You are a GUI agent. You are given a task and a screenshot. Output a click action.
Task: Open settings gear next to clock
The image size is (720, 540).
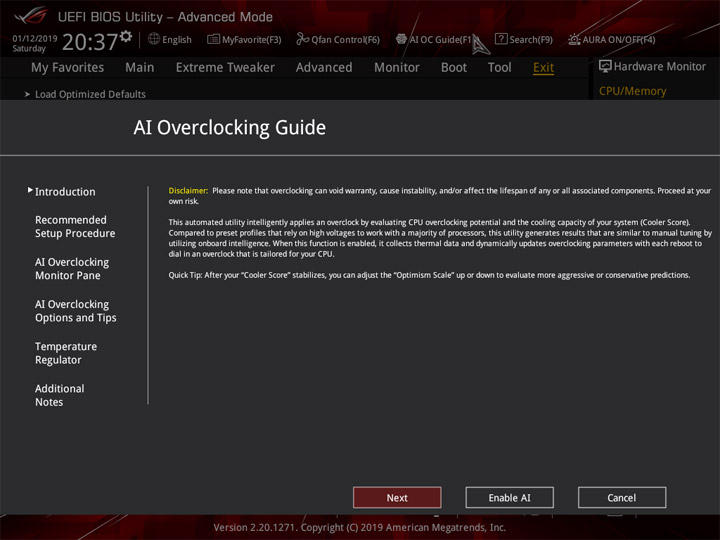click(126, 36)
